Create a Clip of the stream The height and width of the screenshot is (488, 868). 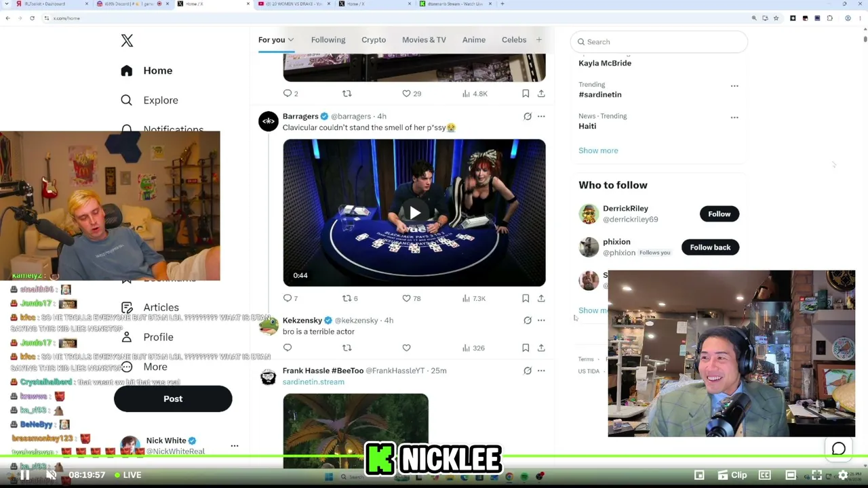point(732,475)
